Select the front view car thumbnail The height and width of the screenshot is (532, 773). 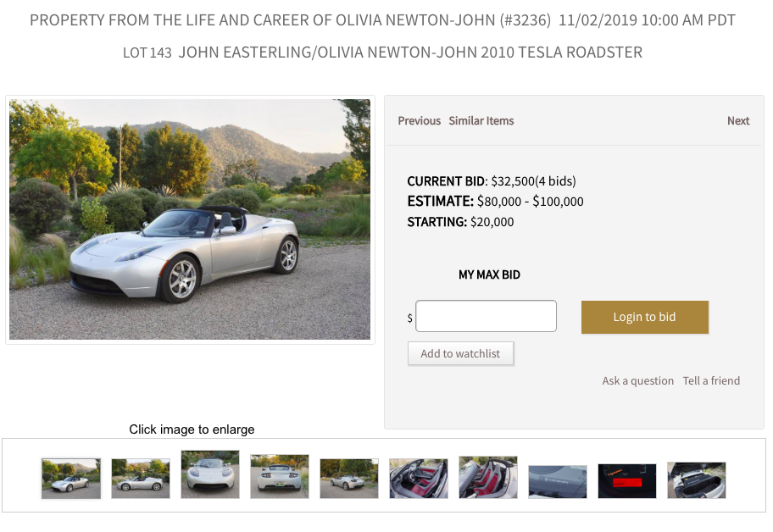click(x=210, y=474)
